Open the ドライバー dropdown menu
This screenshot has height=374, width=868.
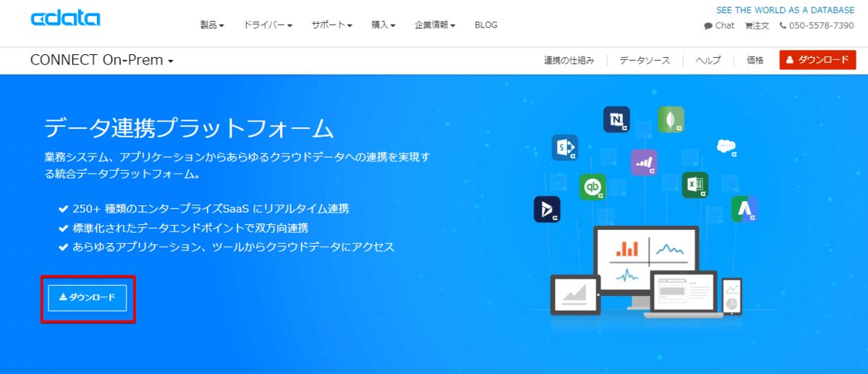tap(268, 25)
